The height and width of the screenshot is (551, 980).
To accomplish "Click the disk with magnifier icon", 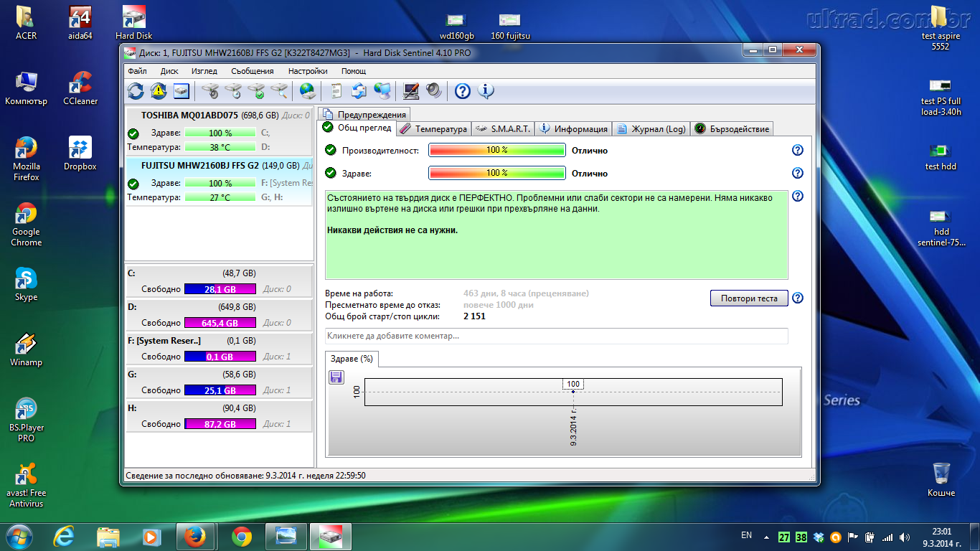I will pyautogui.click(x=279, y=90).
